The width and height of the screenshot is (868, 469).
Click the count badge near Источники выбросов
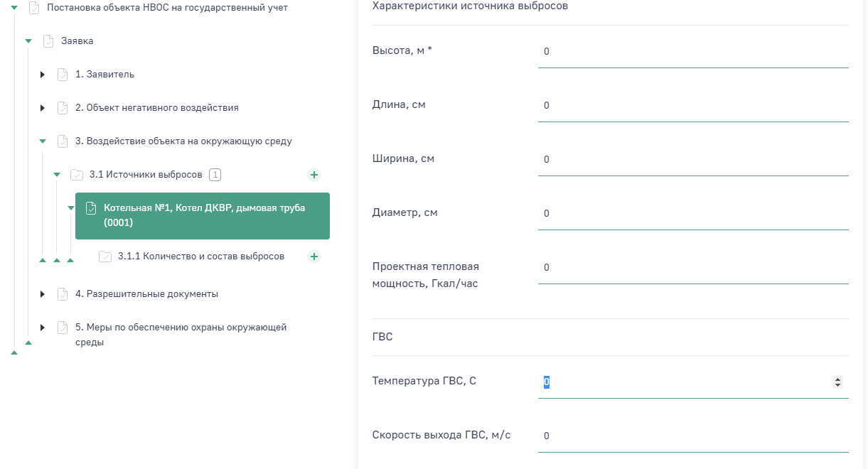pyautogui.click(x=215, y=175)
